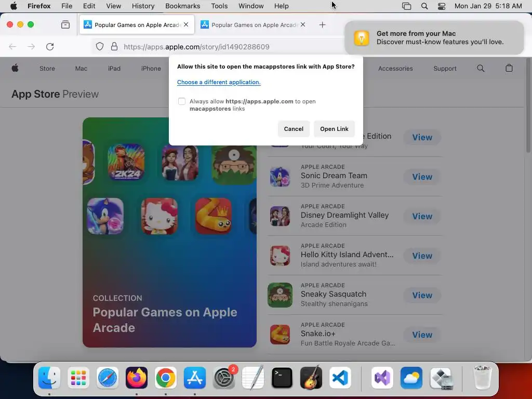Click the Sonic Dream Team list icon
Image resolution: width=532 pixels, height=399 pixels.
coord(280,177)
